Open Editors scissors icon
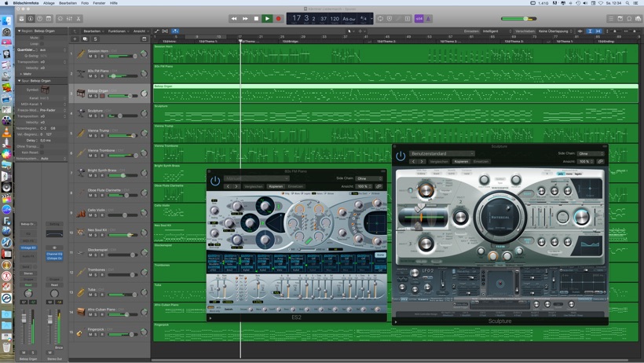Screen dimensions: 644x363 pyautogui.click(x=78, y=19)
